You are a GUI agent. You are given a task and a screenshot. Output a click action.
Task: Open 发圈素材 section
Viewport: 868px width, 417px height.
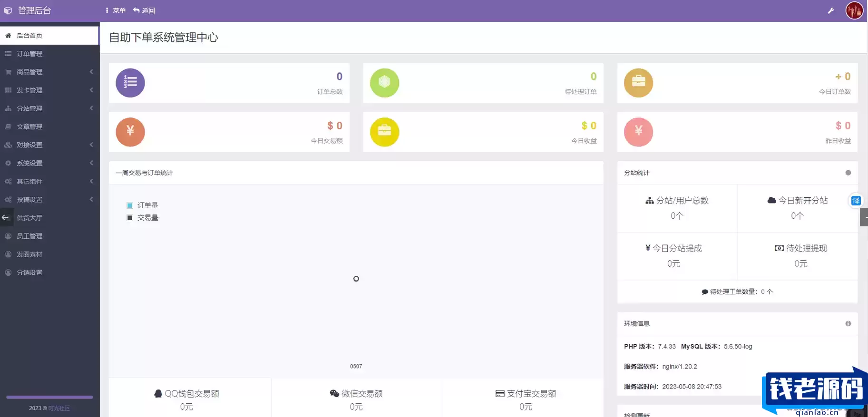tap(49, 254)
